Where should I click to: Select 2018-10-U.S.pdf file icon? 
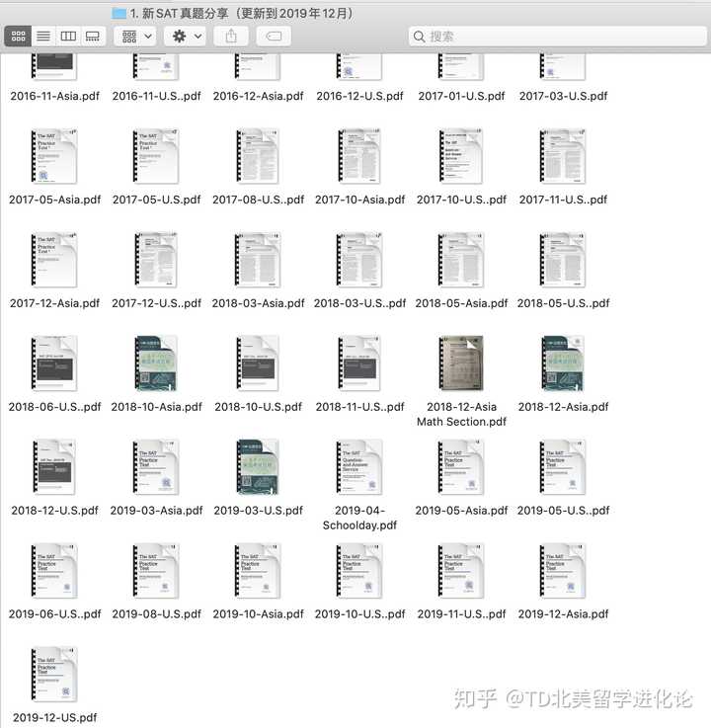tap(258, 364)
